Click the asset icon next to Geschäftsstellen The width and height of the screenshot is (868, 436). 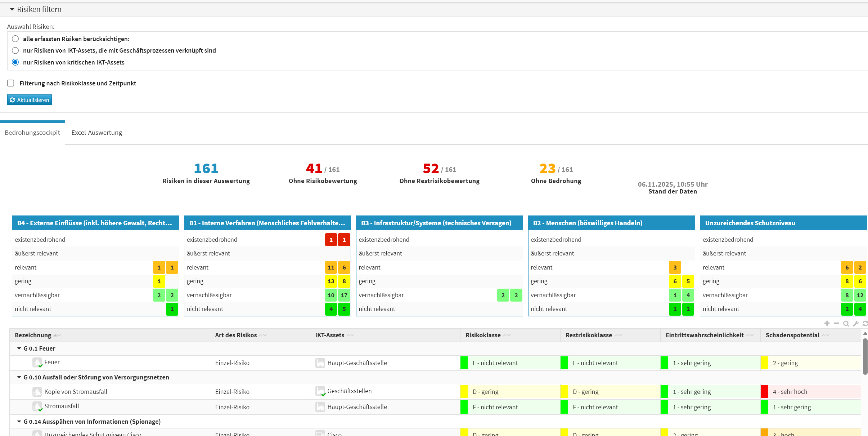pyautogui.click(x=320, y=391)
